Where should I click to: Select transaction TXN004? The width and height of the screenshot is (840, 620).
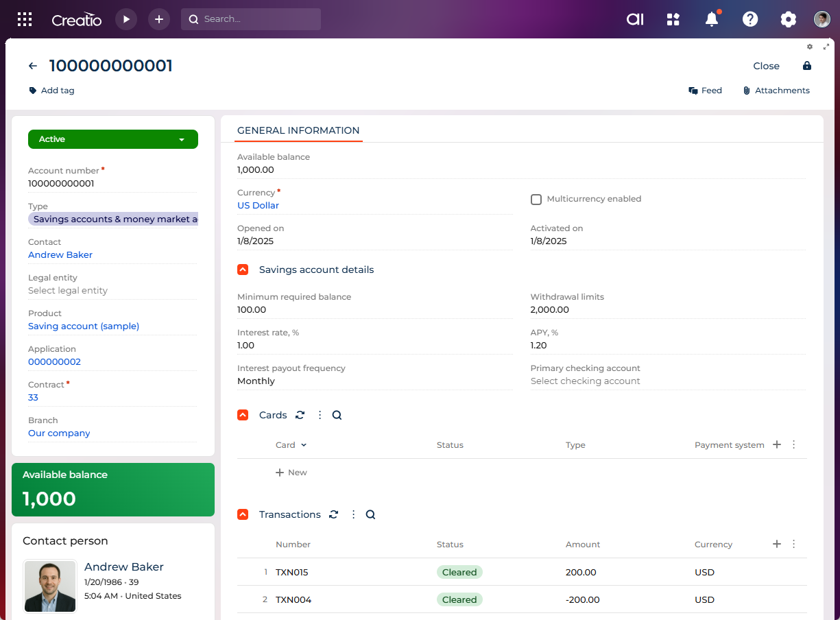(293, 599)
